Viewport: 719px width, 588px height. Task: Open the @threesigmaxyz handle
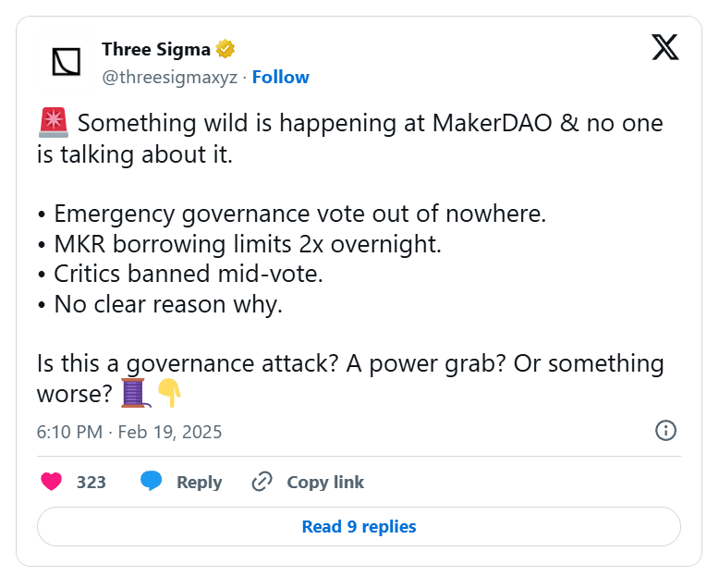(169, 77)
